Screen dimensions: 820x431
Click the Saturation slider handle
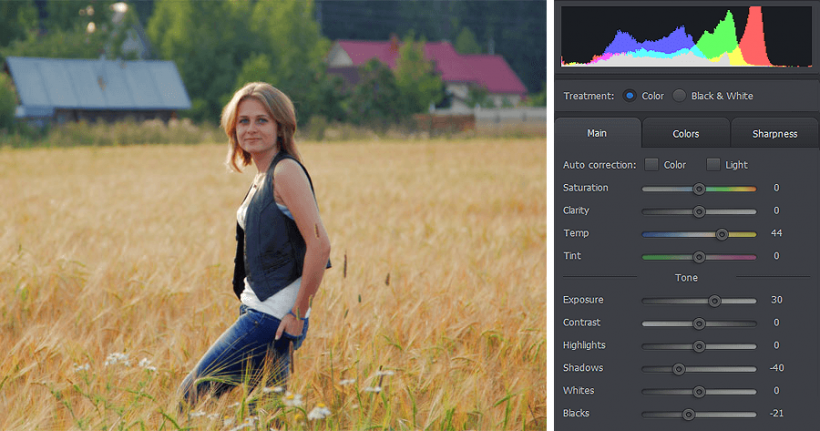tap(699, 189)
